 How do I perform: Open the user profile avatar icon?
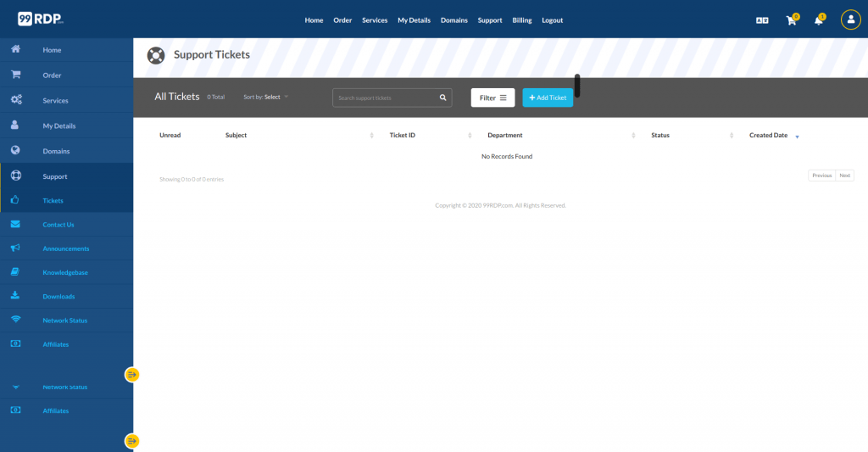click(x=850, y=20)
